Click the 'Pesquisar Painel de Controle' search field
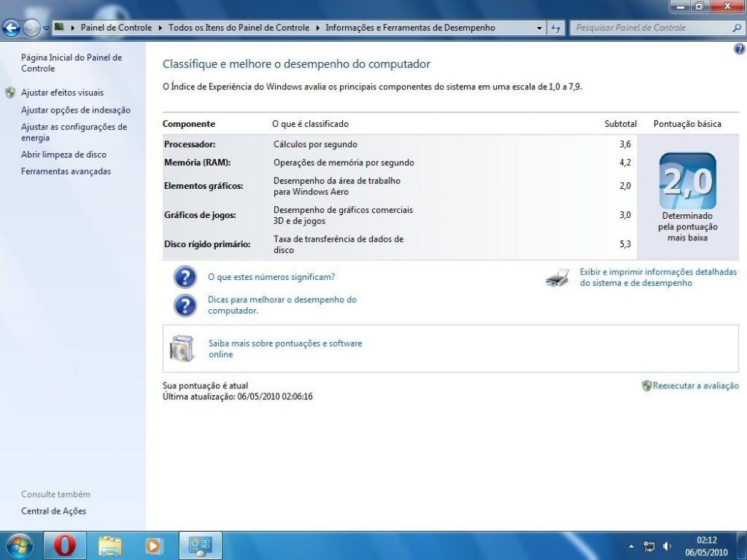Viewport: 747px width, 560px height. (x=650, y=28)
